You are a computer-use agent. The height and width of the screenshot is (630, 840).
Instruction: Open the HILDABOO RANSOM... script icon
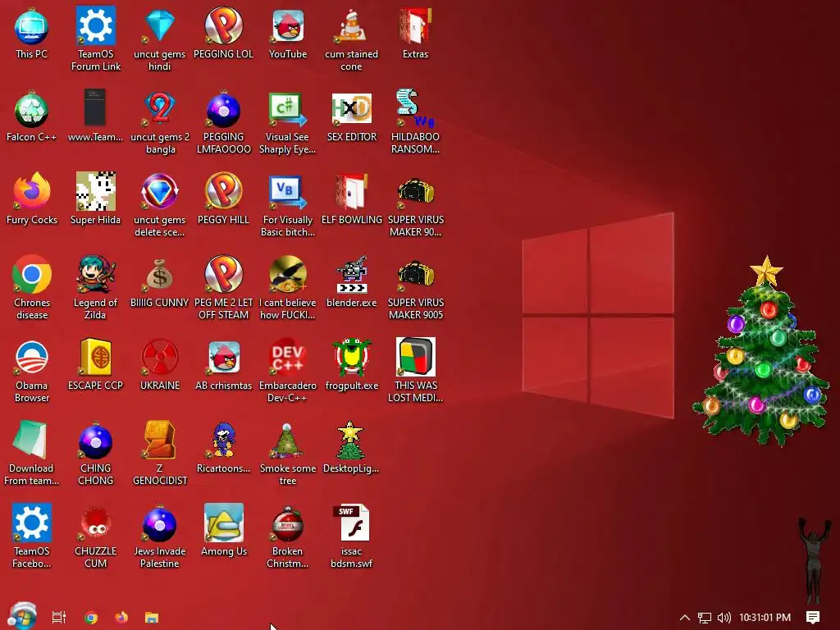point(415,122)
